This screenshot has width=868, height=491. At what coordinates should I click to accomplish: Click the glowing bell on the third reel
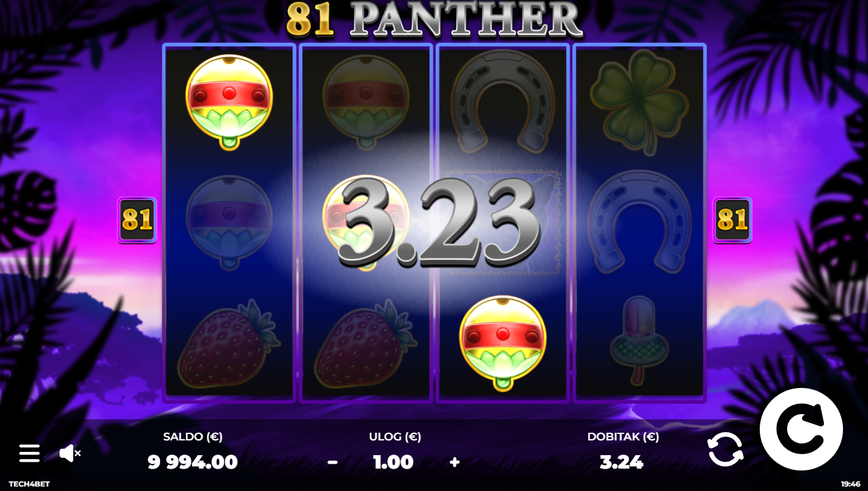(x=503, y=342)
